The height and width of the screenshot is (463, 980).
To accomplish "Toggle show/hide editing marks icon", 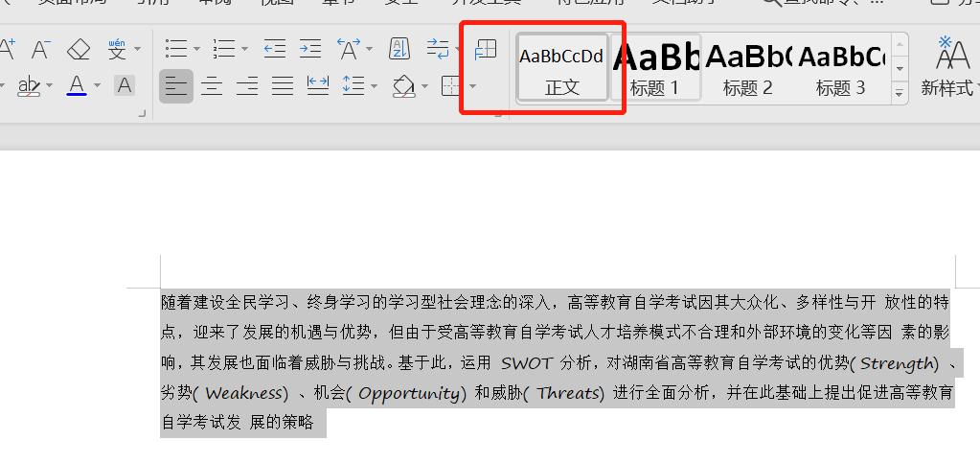I will 438,49.
